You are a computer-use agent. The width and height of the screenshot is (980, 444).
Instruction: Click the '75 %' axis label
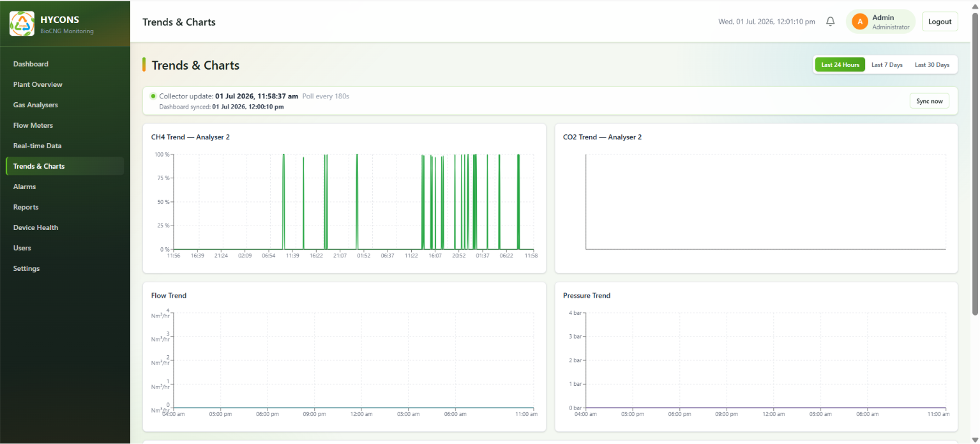pyautogui.click(x=163, y=178)
